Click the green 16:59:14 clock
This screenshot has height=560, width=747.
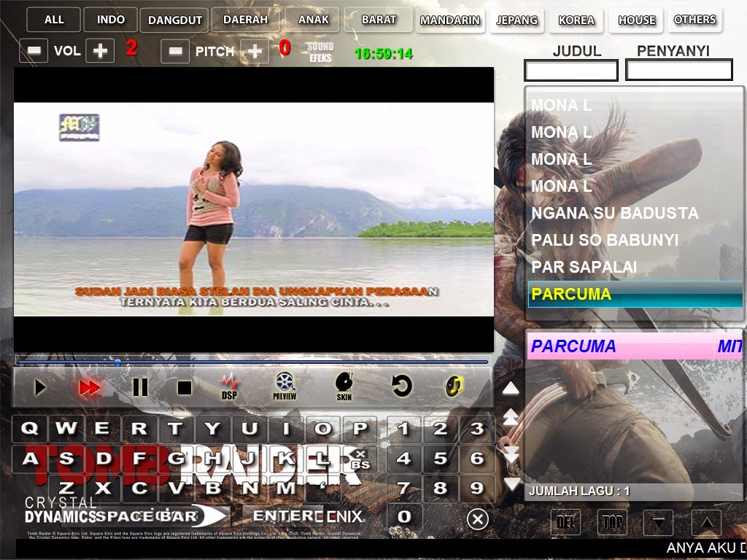pos(383,53)
